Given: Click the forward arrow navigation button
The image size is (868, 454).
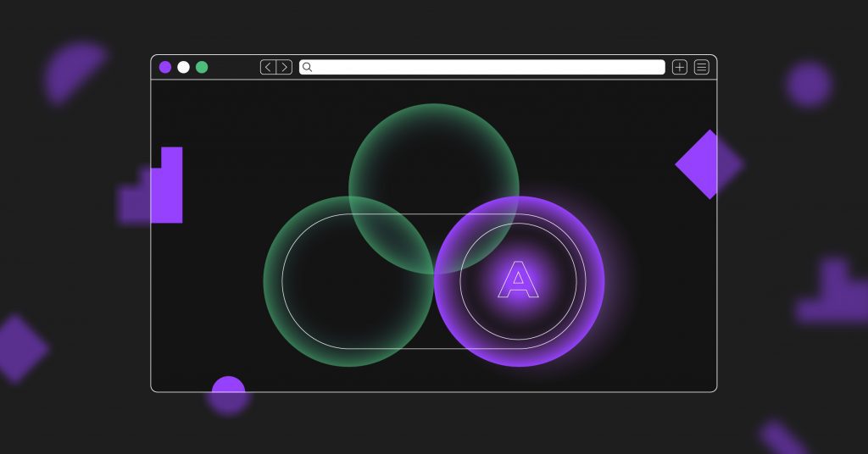Looking at the screenshot, I should pos(284,67).
